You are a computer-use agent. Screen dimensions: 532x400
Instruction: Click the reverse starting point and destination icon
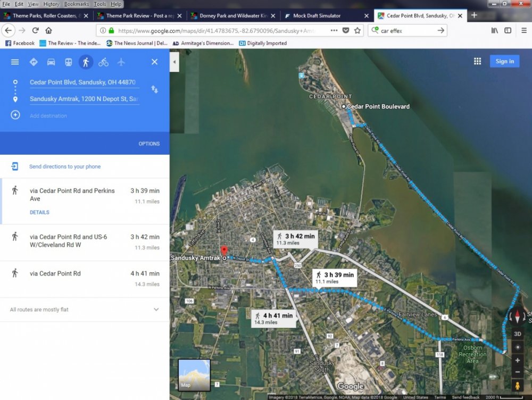(154, 89)
